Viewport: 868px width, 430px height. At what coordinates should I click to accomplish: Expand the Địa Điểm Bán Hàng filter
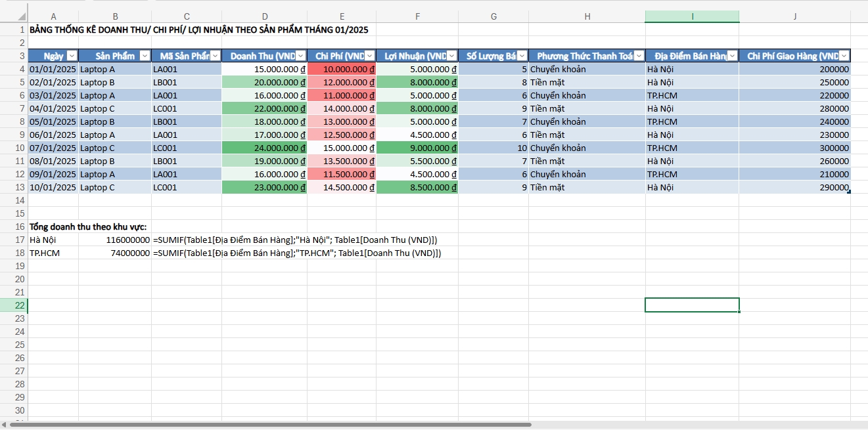click(x=732, y=56)
